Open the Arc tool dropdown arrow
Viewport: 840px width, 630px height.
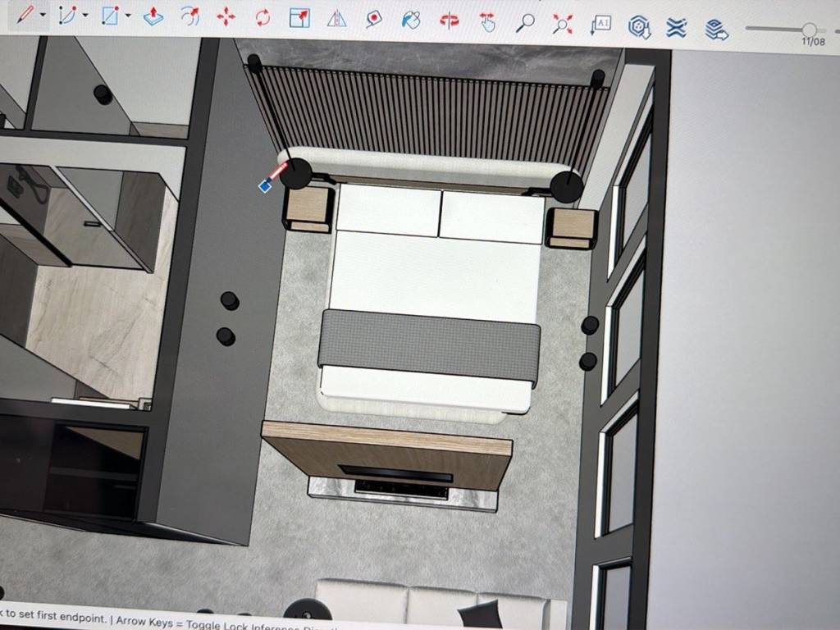coord(85,16)
